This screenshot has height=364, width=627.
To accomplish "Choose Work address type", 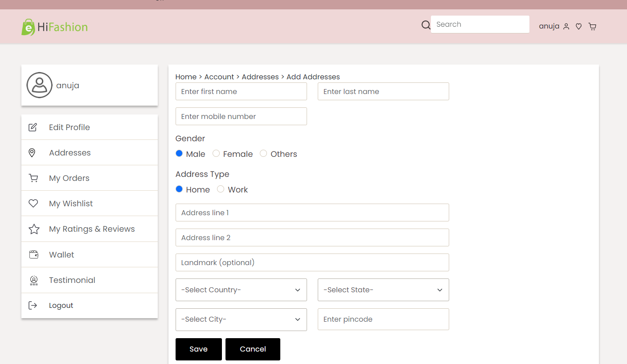I will point(221,189).
